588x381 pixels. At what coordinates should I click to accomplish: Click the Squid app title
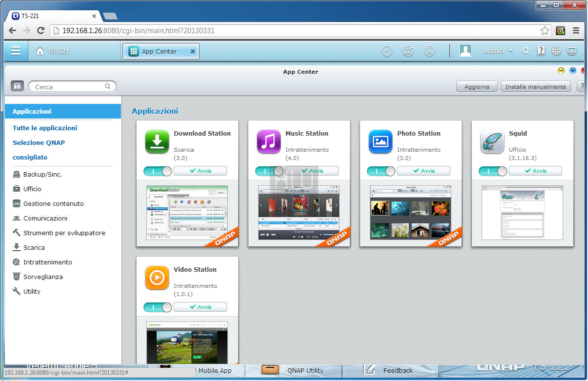pos(518,133)
